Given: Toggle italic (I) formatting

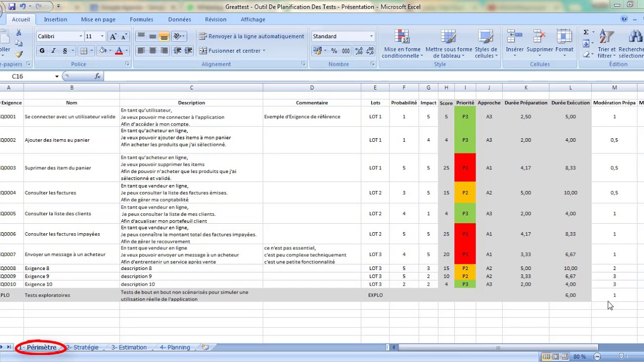Looking at the screenshot, I should [x=53, y=51].
